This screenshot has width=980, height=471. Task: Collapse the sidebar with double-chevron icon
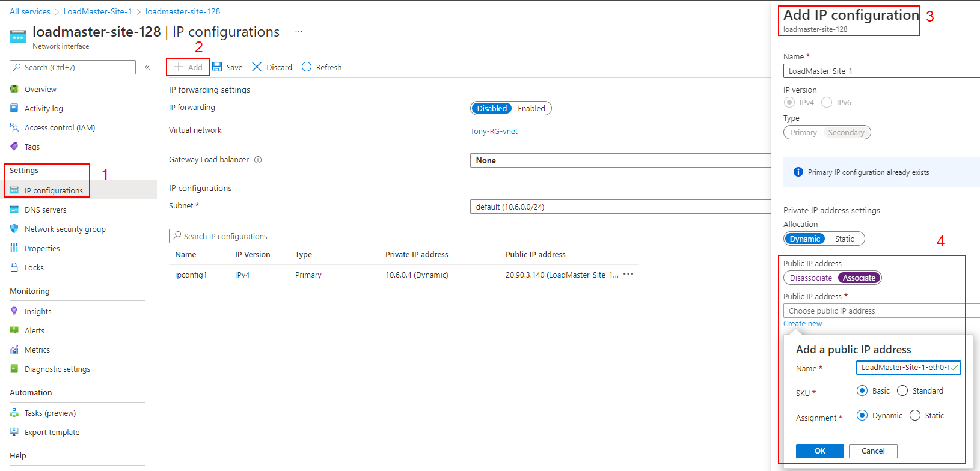147,67
